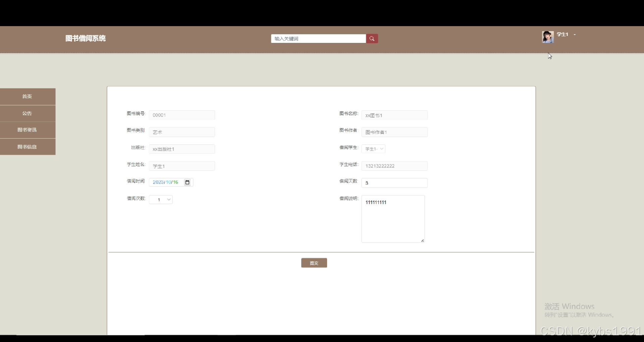Click the 借阅天数 field showing 3
Screen dimensions: 644x342
[394, 183]
